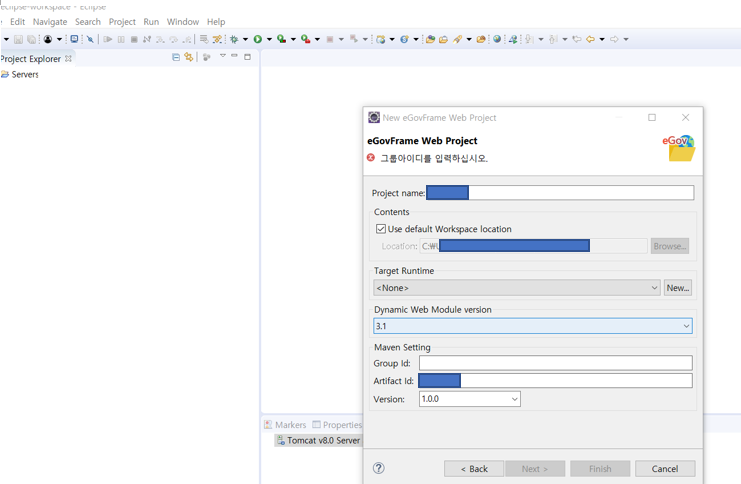Click the Terminate (stop) debug icon

[134, 39]
